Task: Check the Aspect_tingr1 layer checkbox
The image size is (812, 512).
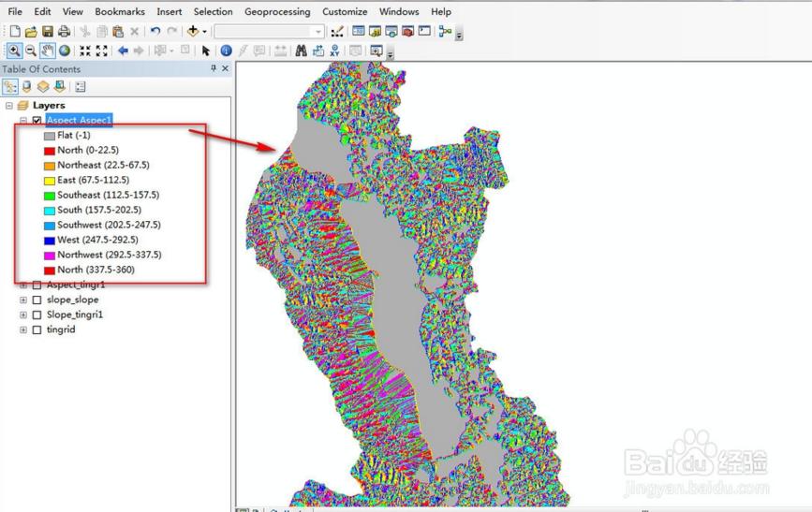Action: coord(37,285)
